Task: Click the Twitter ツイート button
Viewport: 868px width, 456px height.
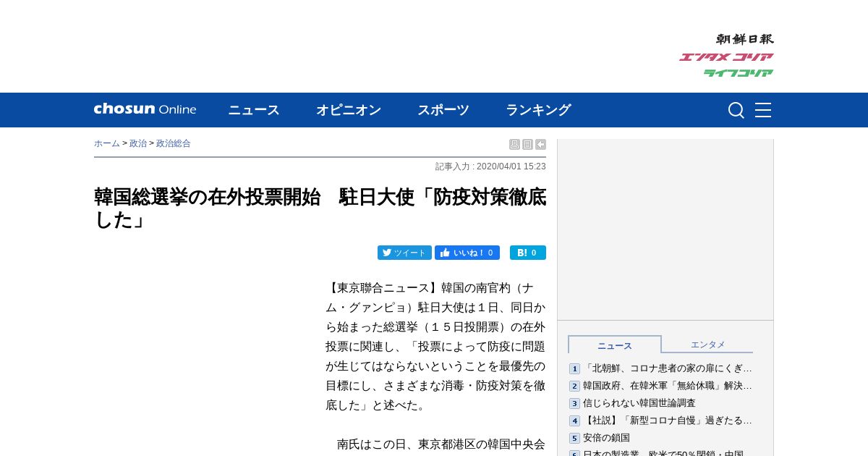Action: pos(404,253)
